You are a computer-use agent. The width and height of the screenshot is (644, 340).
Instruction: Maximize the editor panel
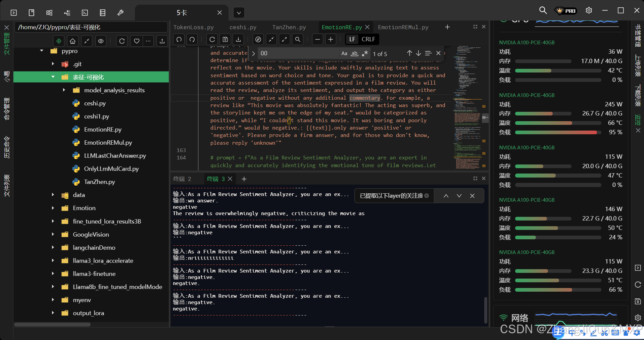click(x=475, y=27)
